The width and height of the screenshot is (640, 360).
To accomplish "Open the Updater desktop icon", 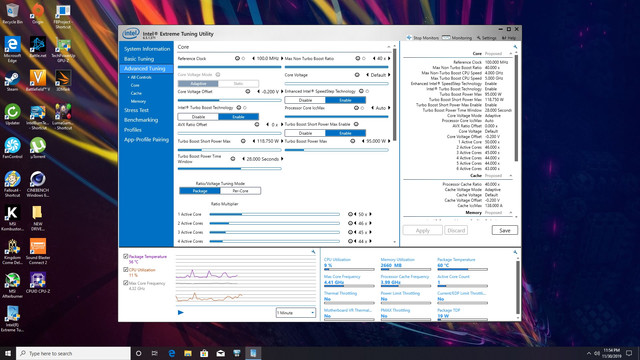I will pos(12,114).
